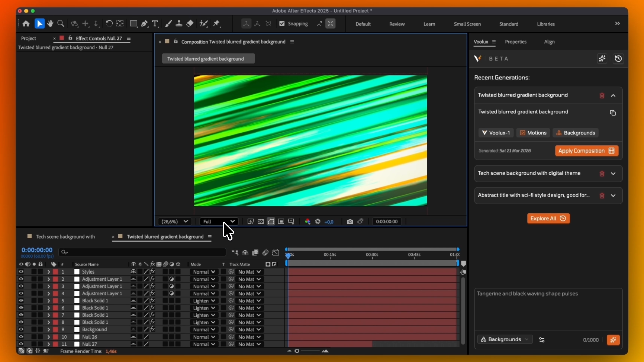Toggle the Snapping checkbox
The width and height of the screenshot is (644, 362).
pyautogui.click(x=282, y=24)
